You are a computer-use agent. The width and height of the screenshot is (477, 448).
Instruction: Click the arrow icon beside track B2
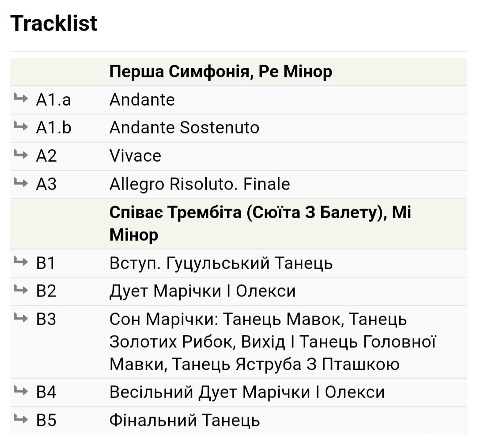21,290
